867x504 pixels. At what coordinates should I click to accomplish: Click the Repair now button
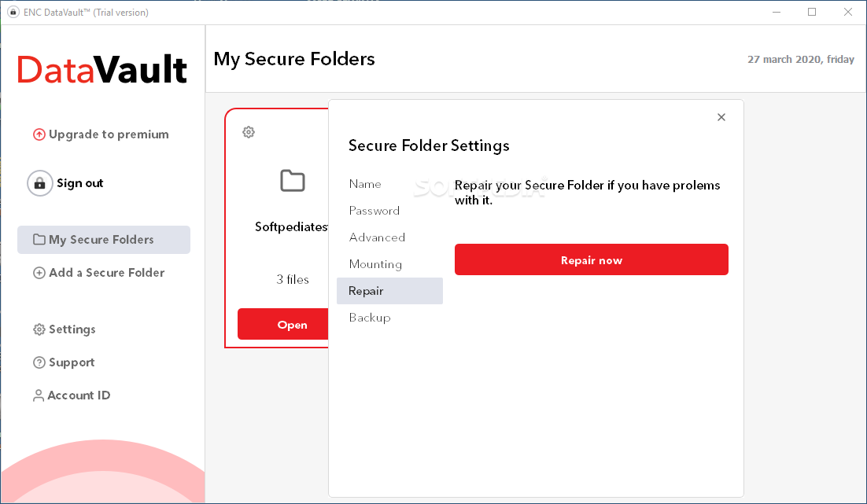591,259
